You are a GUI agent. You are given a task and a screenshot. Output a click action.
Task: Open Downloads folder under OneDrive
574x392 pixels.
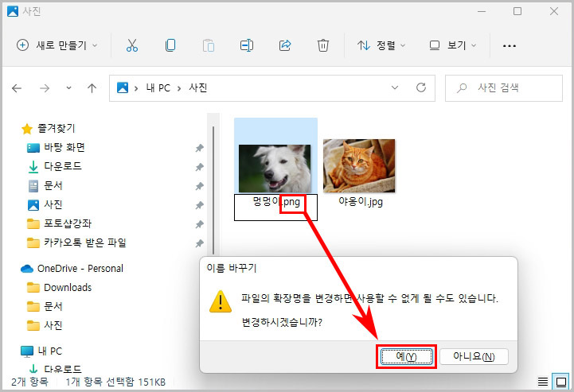pyautogui.click(x=68, y=287)
